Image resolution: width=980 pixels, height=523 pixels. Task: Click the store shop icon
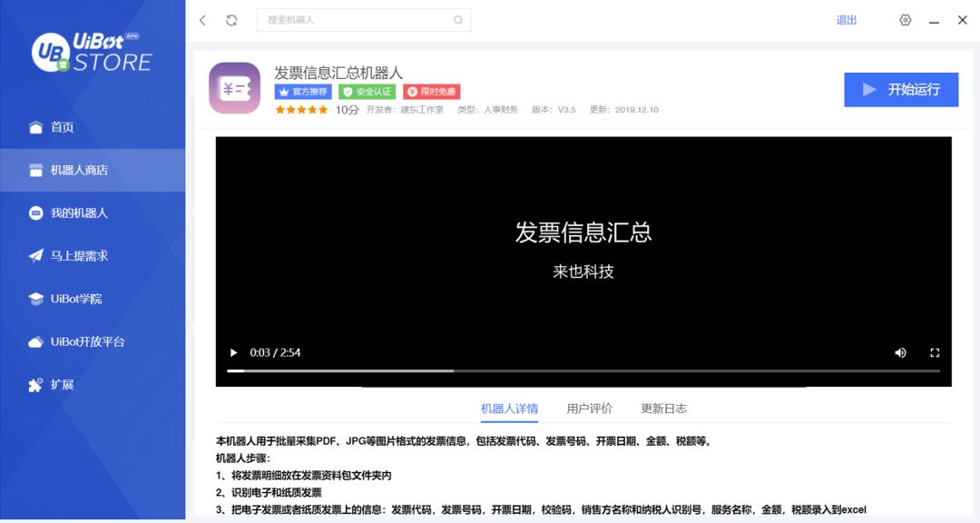pyautogui.click(x=35, y=170)
